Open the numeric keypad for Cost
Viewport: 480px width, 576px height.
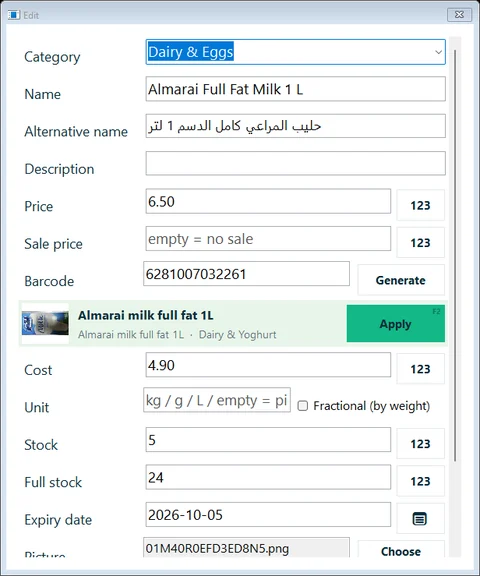coord(420,369)
